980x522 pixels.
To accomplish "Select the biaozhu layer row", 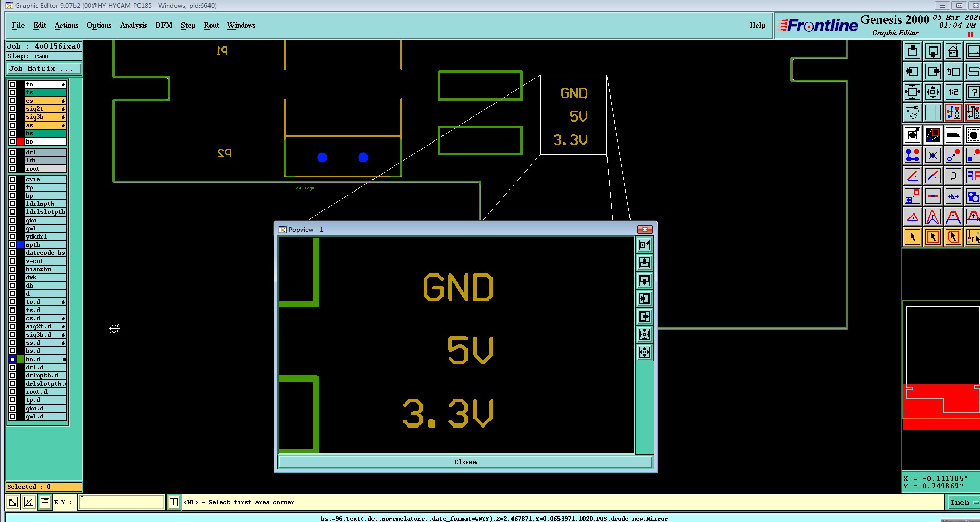I will 46,269.
